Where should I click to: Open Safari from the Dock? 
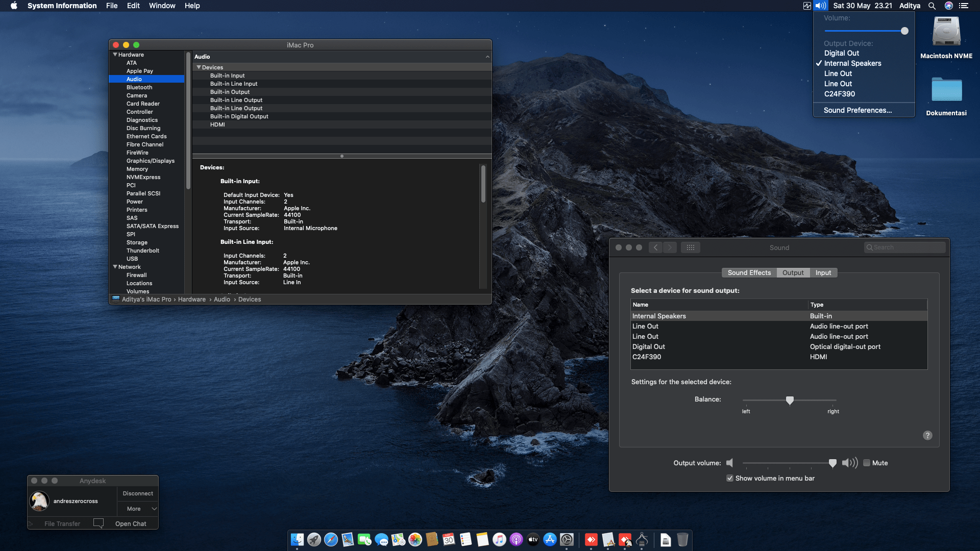coord(331,540)
